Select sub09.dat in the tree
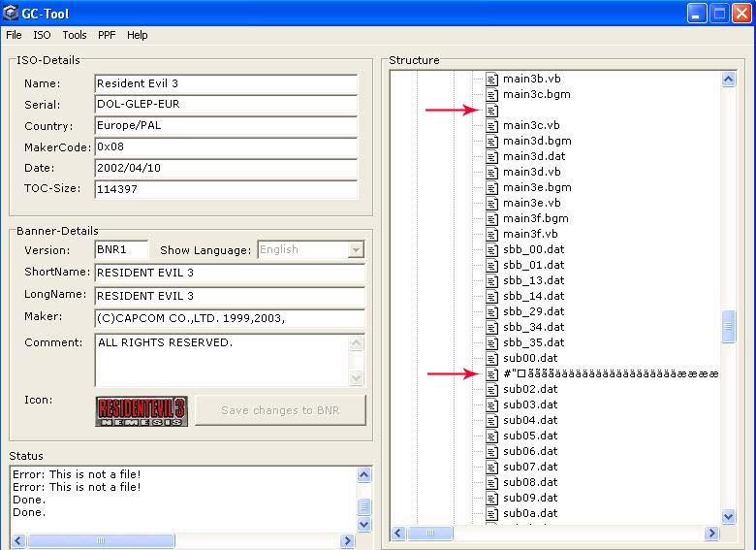 [x=530, y=498]
